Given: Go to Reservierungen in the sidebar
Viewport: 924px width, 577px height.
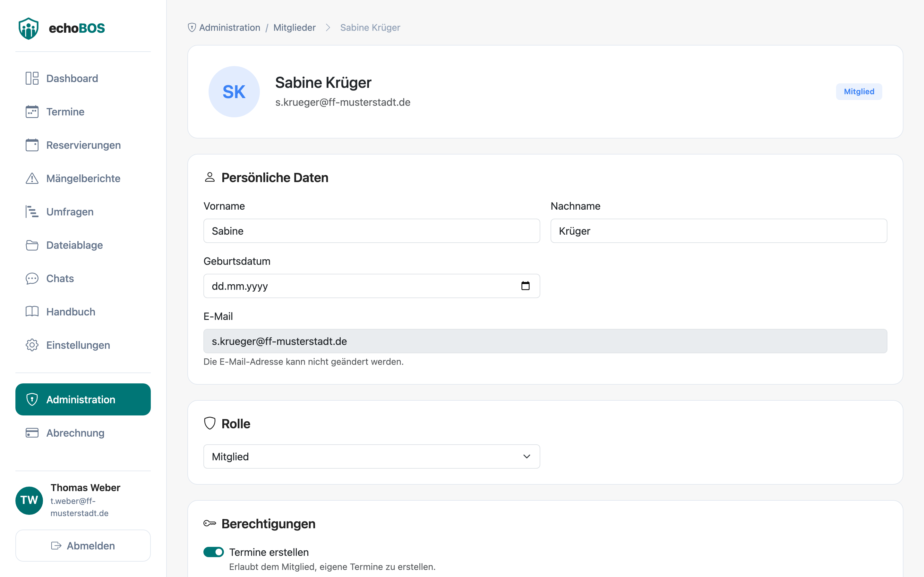Looking at the screenshot, I should pos(83,145).
